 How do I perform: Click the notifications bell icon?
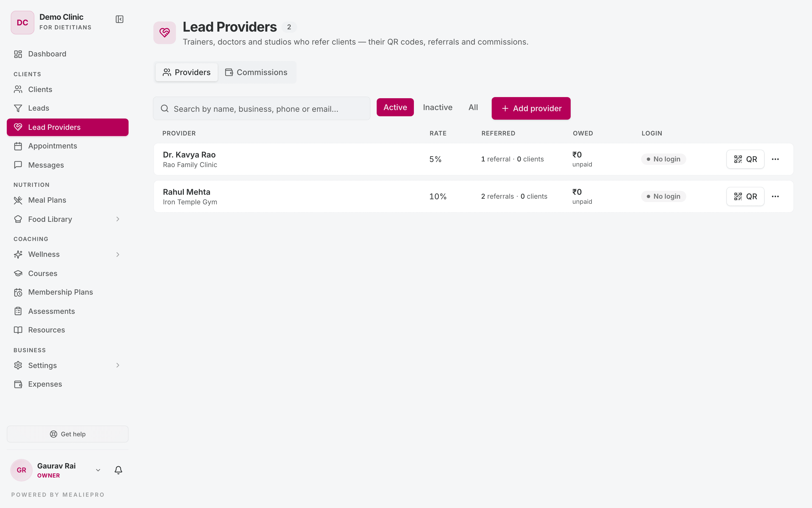pos(118,470)
